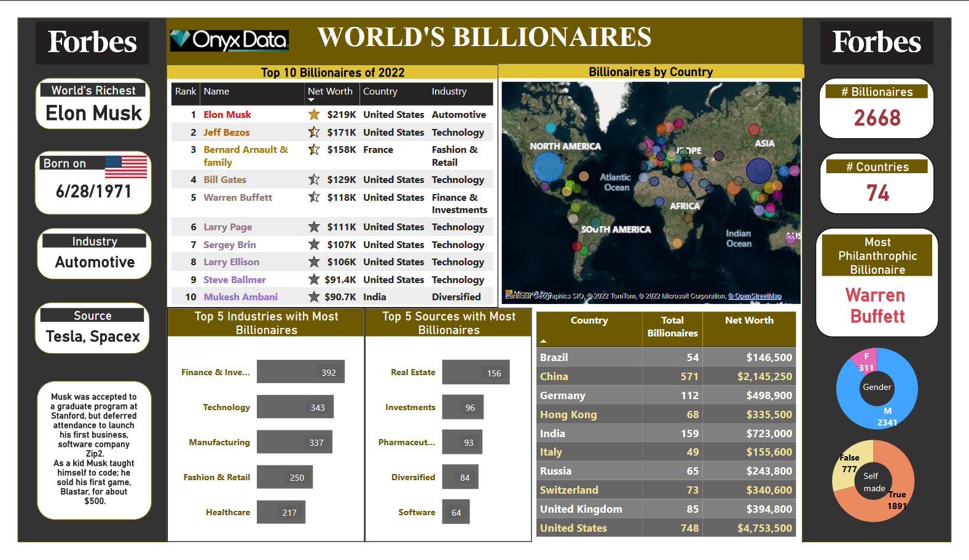The image size is (969, 560).
Task: Select the Technology bar showing 343
Action: coord(295,407)
